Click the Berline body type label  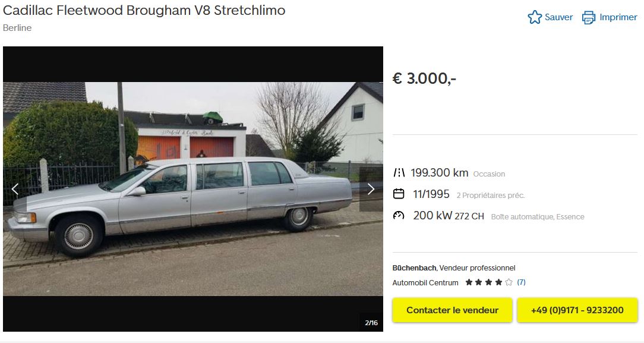coord(17,28)
